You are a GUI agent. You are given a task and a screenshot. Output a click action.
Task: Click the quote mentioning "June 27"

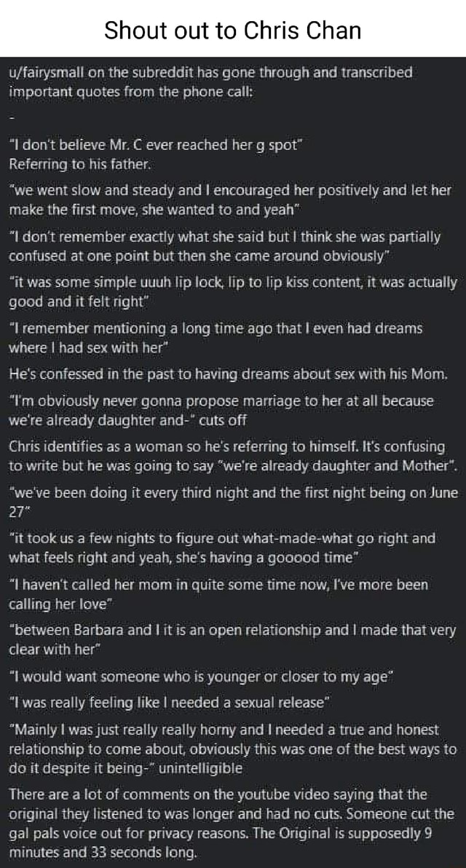[233, 502]
